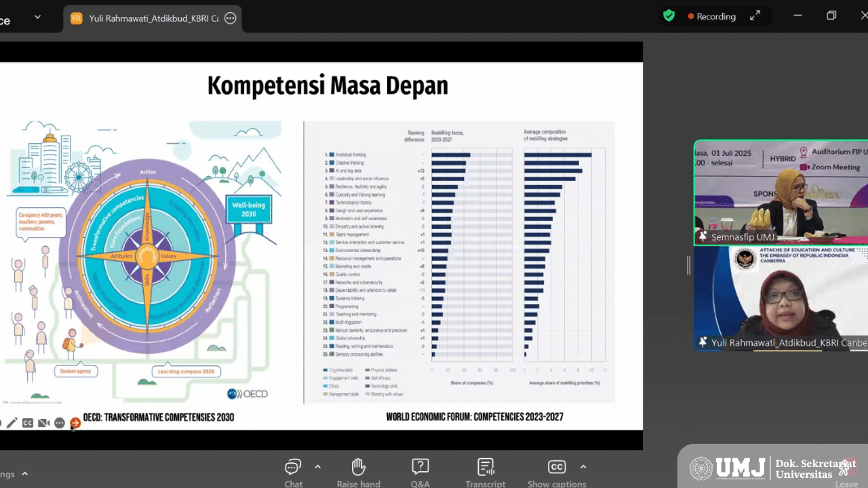Open more options on Yuli Rahmawati tab
This screenshot has height=488, width=868.
[231, 18]
